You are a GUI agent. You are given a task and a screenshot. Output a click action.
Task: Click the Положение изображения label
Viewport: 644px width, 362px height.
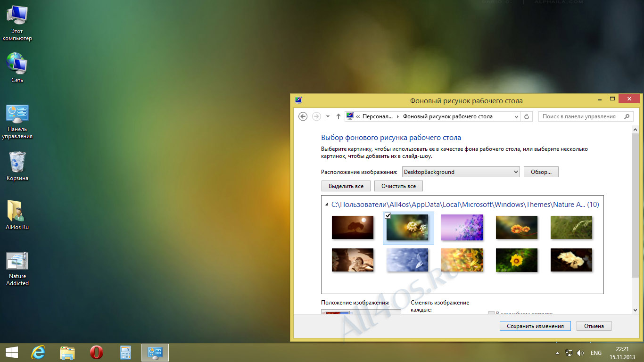(x=355, y=303)
